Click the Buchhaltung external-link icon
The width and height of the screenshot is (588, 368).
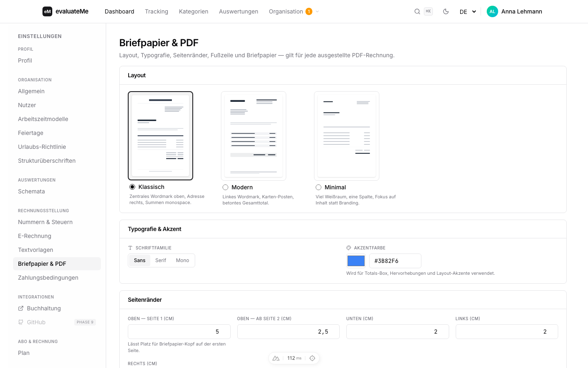tap(21, 308)
